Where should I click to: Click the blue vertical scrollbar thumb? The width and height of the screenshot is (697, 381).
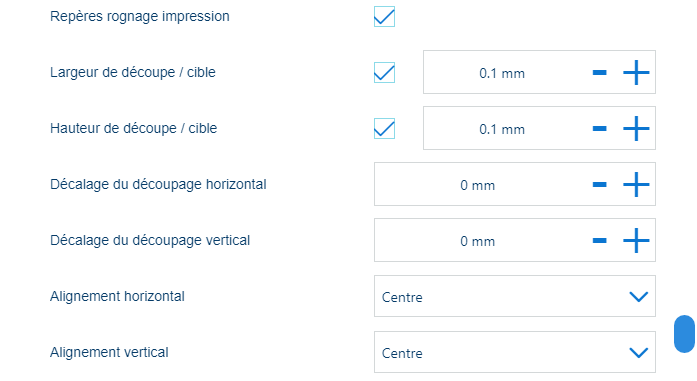684,334
